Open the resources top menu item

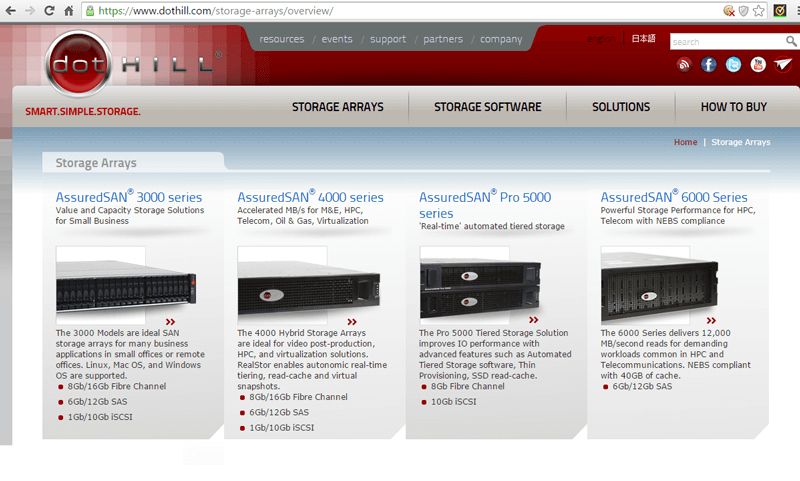282,39
